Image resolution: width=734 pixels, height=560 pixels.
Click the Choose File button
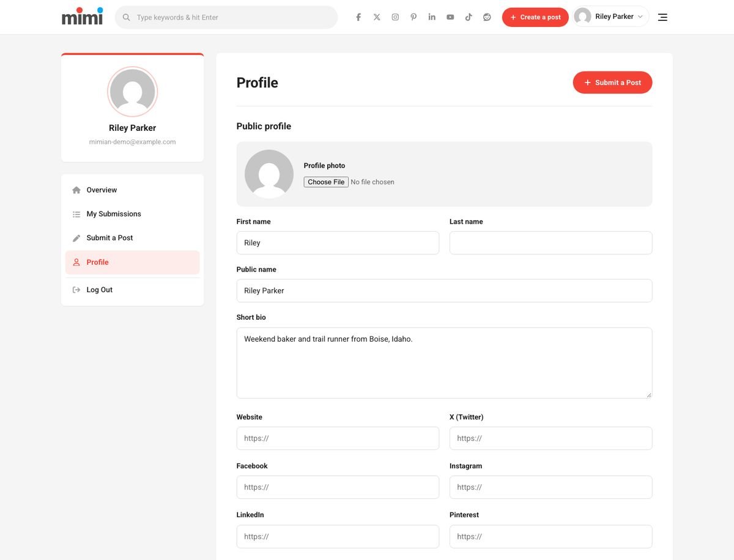tap(326, 182)
